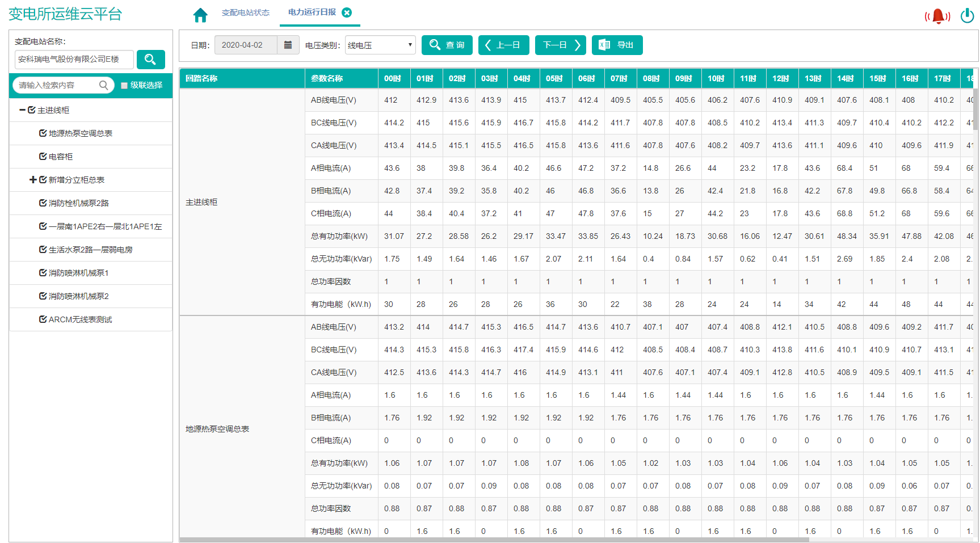Click the 总无功功率(kVar) label under 地源热泵空调总表
This screenshot has height=543, width=980.
341,486
